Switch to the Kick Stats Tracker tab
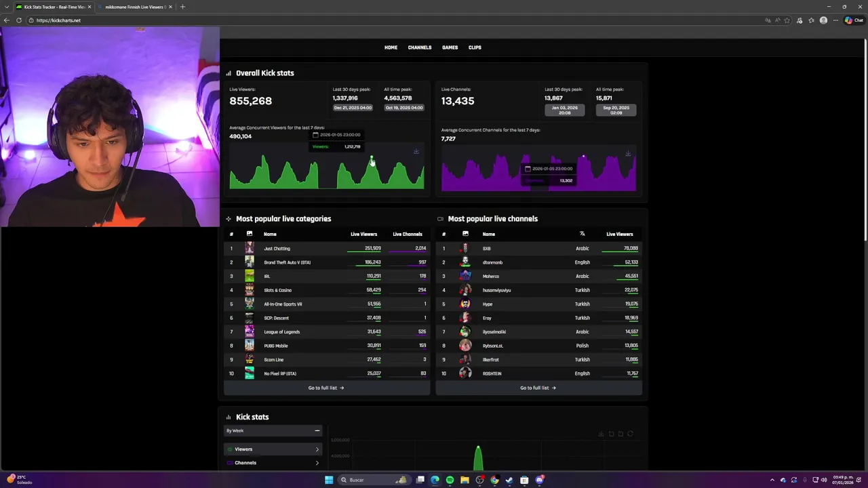This screenshot has height=488, width=868. point(53,7)
